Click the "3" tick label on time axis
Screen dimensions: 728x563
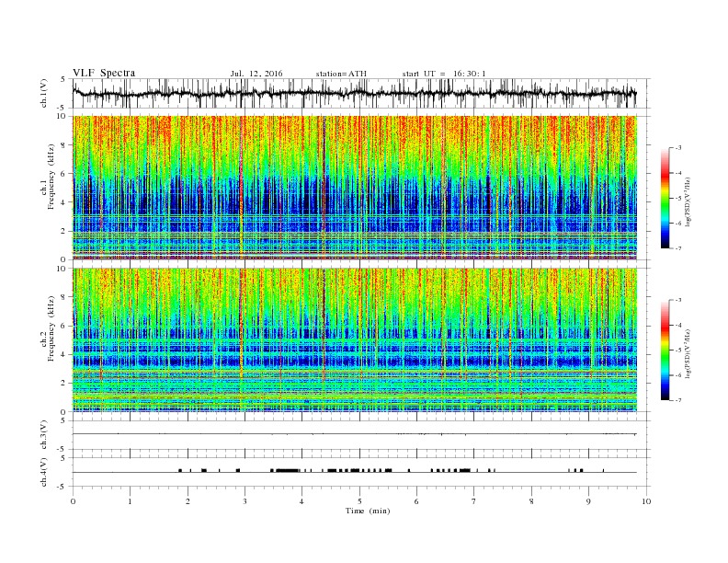(x=245, y=501)
